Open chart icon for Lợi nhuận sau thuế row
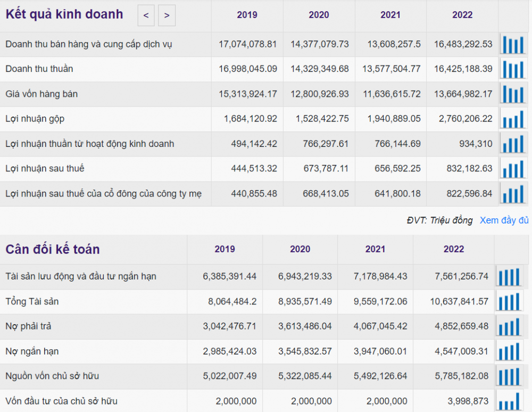The width and height of the screenshot is (532, 412). 513,169
